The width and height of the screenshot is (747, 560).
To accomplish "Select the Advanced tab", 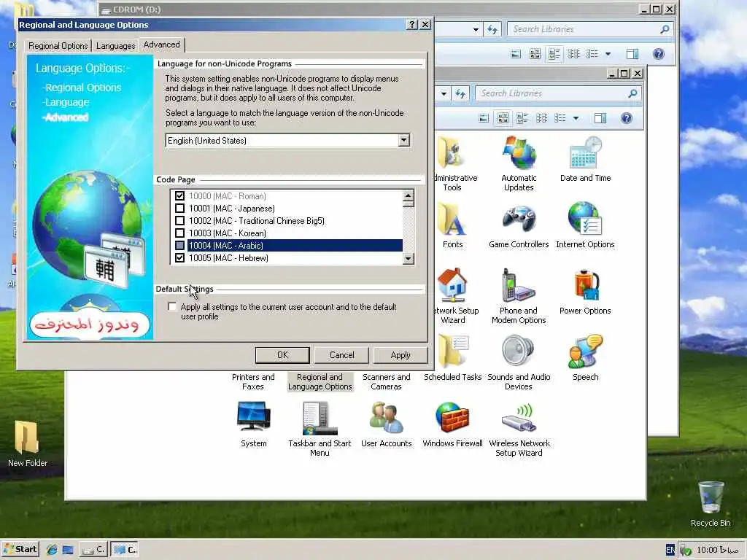I will click(161, 44).
